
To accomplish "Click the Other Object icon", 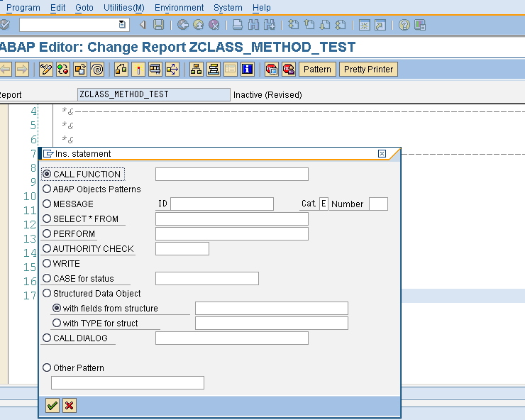I will point(80,70).
